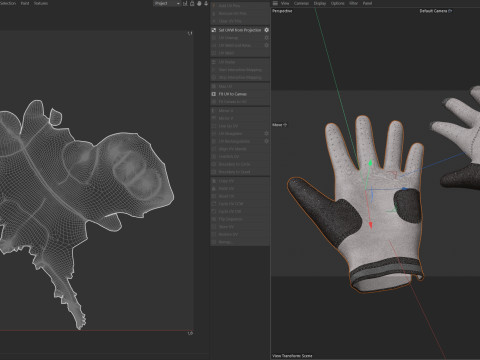480x360 pixels.
Task: Click the Paste UV icon
Action: pyautogui.click(x=214, y=189)
